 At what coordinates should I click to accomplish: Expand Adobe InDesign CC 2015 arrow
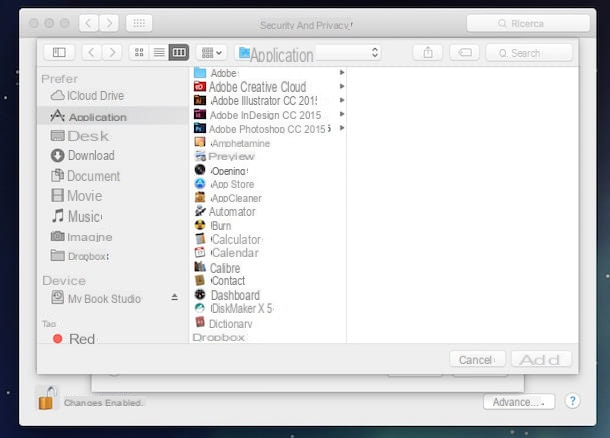click(342, 114)
